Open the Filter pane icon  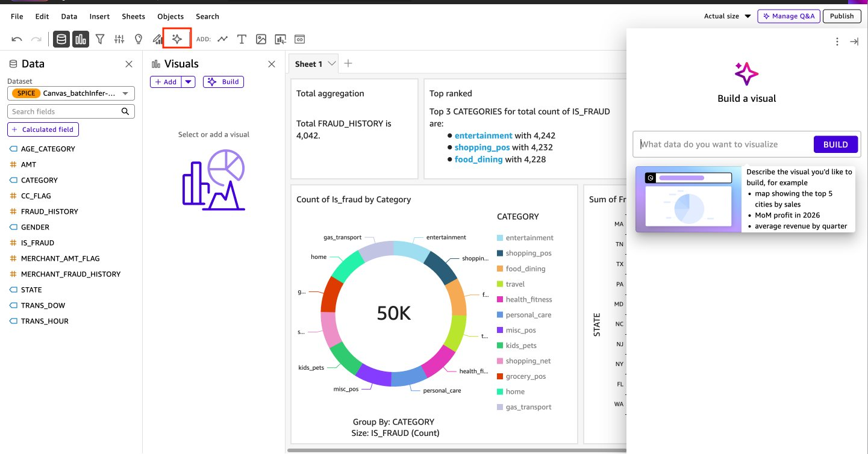[x=100, y=39]
